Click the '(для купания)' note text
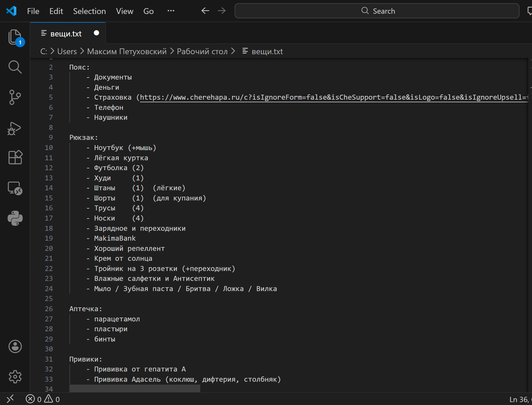The width and height of the screenshot is (532, 405). pos(179,198)
